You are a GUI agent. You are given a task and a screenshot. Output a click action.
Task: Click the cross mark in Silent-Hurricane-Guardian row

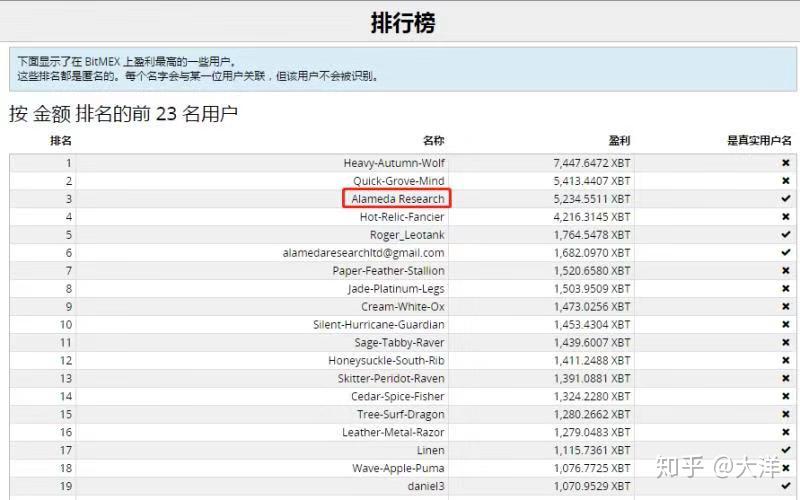[x=786, y=324]
